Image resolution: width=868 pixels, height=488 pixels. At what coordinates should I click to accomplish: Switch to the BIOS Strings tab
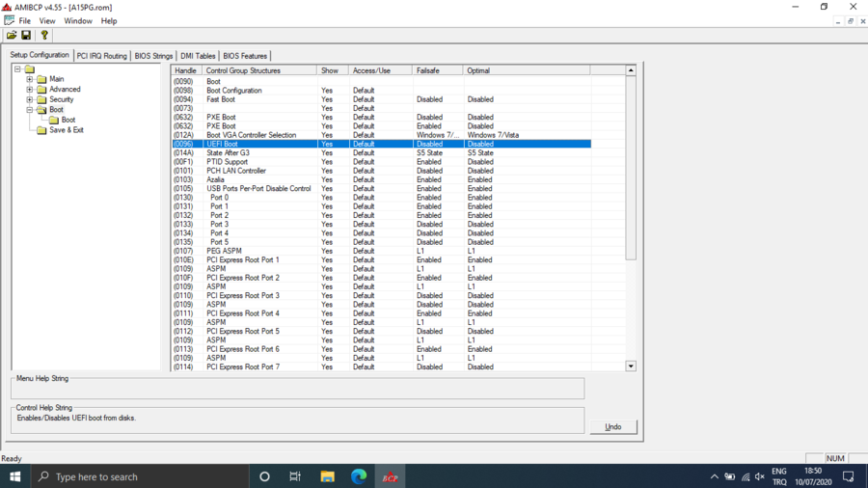coord(153,56)
